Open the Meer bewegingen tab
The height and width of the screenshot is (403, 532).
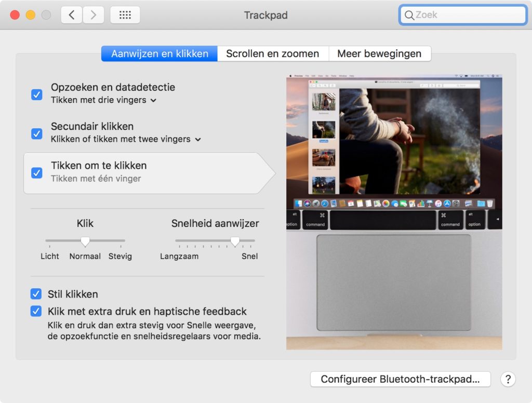point(379,53)
